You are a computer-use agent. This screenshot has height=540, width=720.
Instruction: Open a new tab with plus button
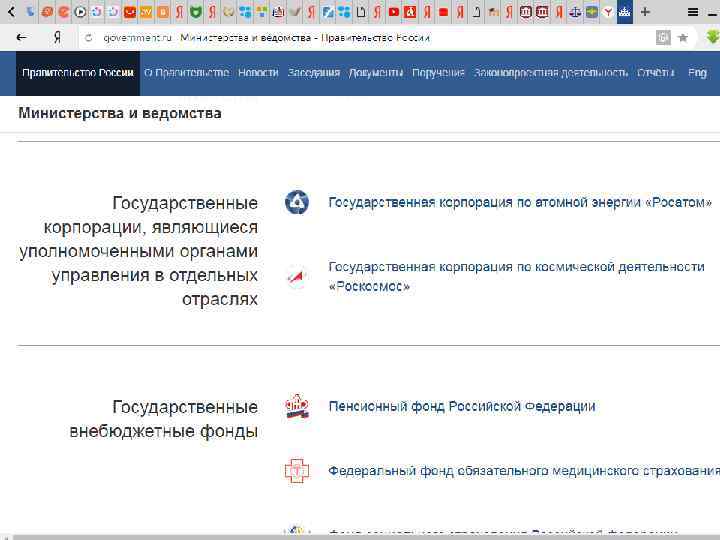pos(645,12)
